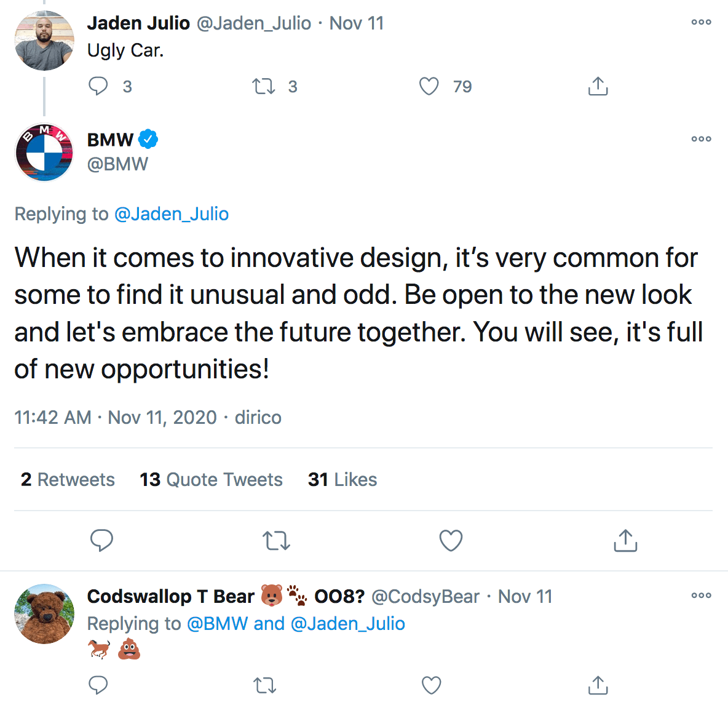Share BMW's main tweet
Screen dimensions: 728x705
click(625, 541)
